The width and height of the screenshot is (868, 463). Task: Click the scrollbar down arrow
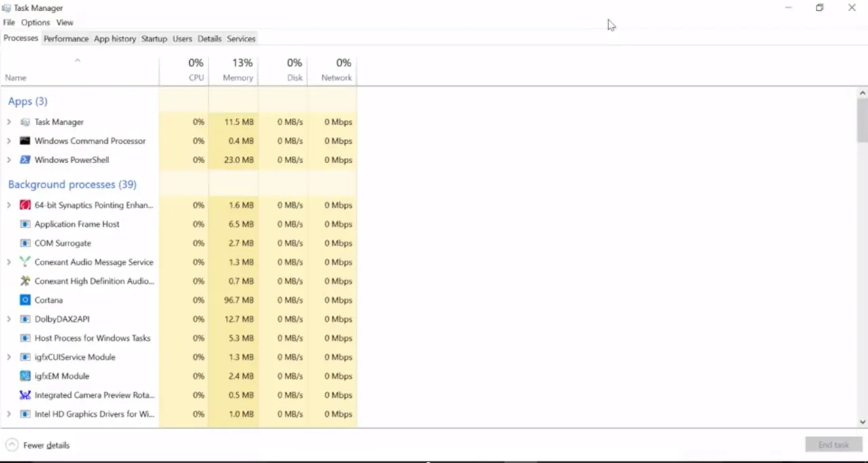[x=863, y=422]
